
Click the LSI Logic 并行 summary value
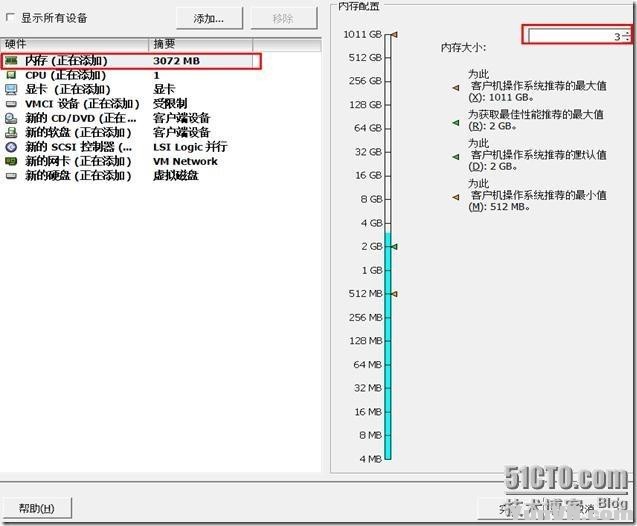tap(190, 147)
